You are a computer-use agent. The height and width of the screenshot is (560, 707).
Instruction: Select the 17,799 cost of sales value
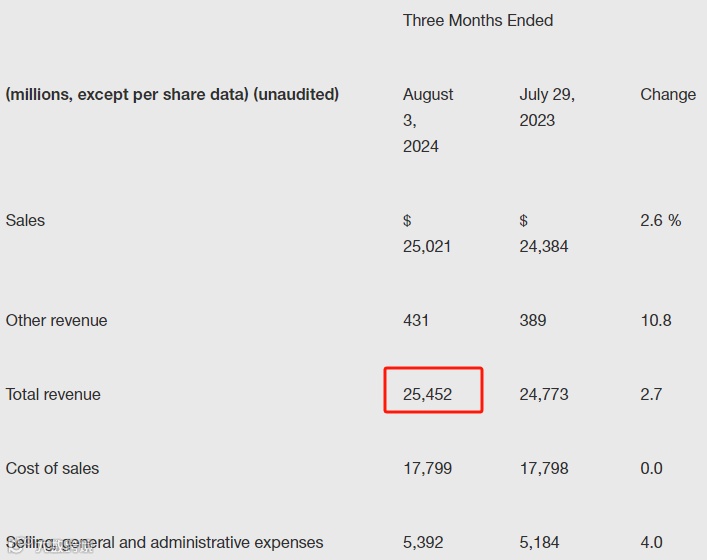427,468
